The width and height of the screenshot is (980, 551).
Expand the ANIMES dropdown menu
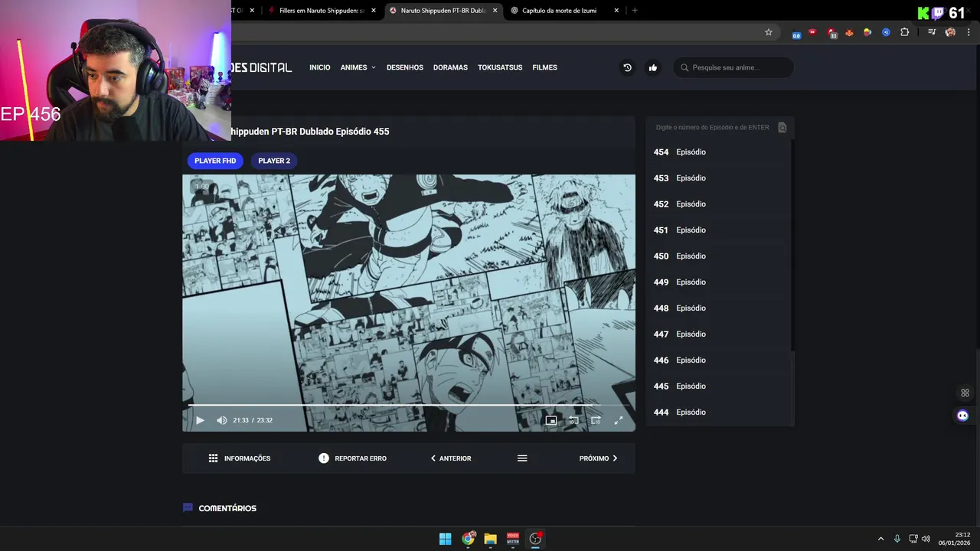pos(358,67)
